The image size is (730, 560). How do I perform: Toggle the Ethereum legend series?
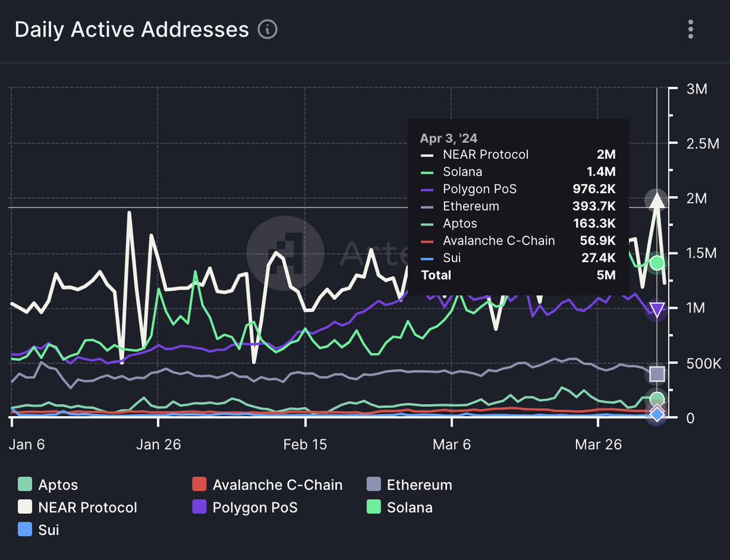pos(410,485)
